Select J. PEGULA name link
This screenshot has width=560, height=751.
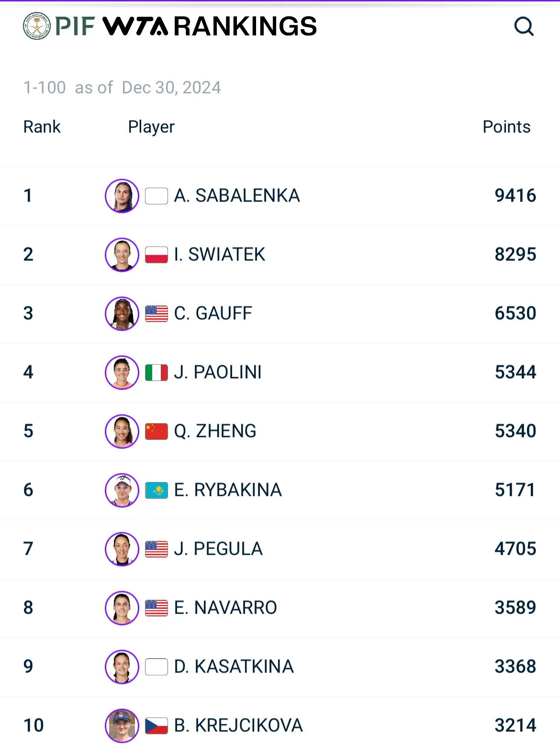coord(218,549)
